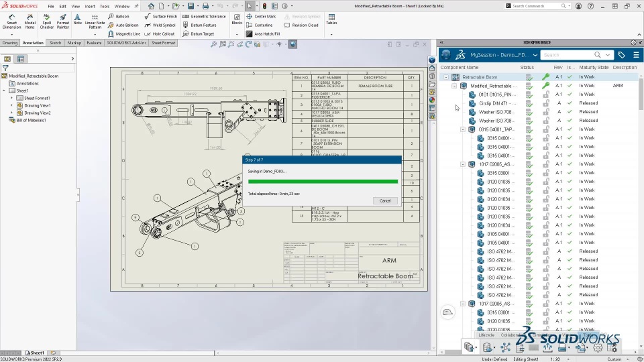The height and width of the screenshot is (362, 644).
Task: Switch to the Sketch tab
Action: pos(55,43)
